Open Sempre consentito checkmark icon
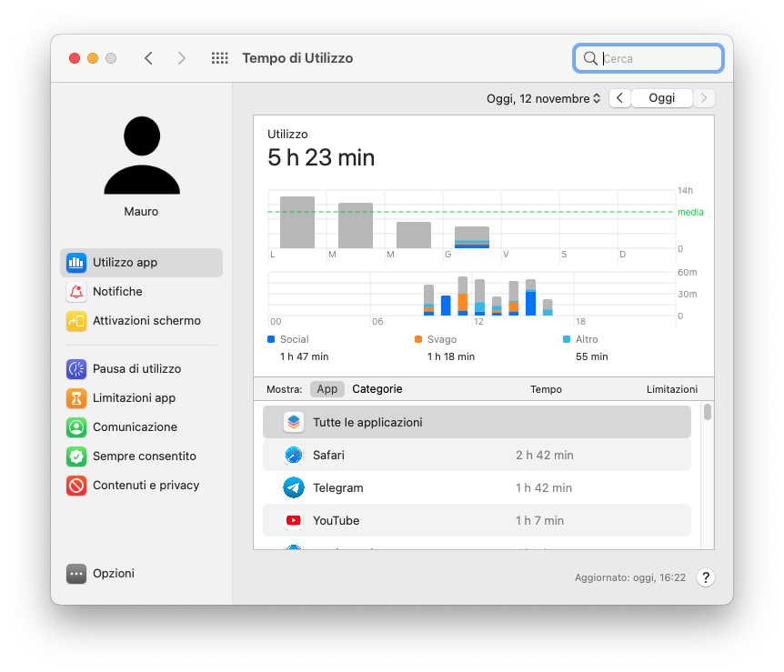784x672 pixels. point(76,456)
